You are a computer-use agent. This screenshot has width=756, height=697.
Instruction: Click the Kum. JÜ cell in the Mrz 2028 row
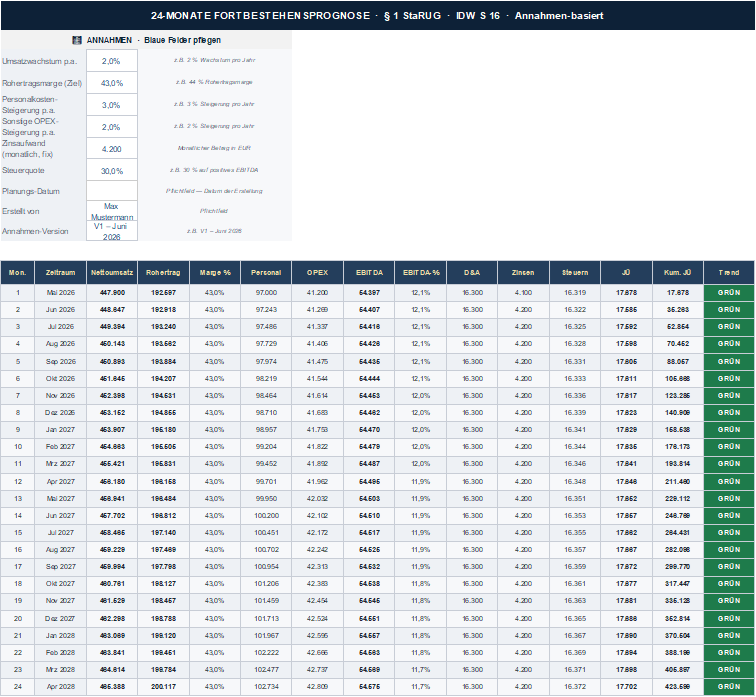[x=678, y=670]
